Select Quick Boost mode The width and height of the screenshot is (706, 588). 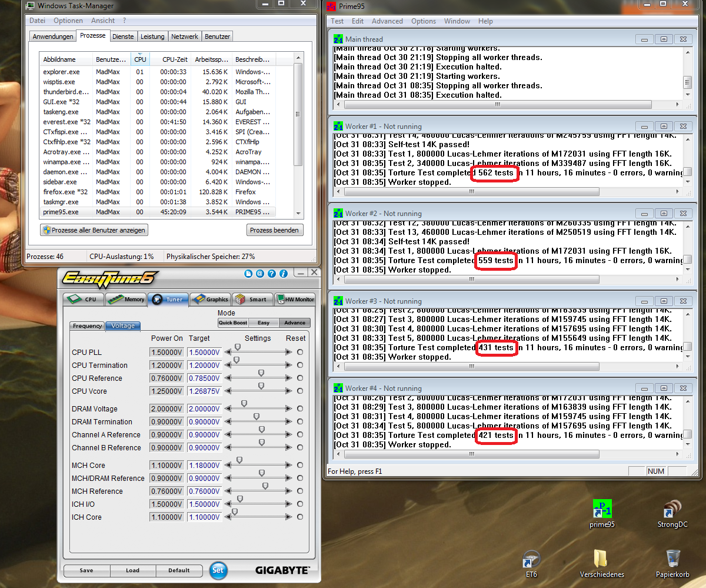click(233, 323)
